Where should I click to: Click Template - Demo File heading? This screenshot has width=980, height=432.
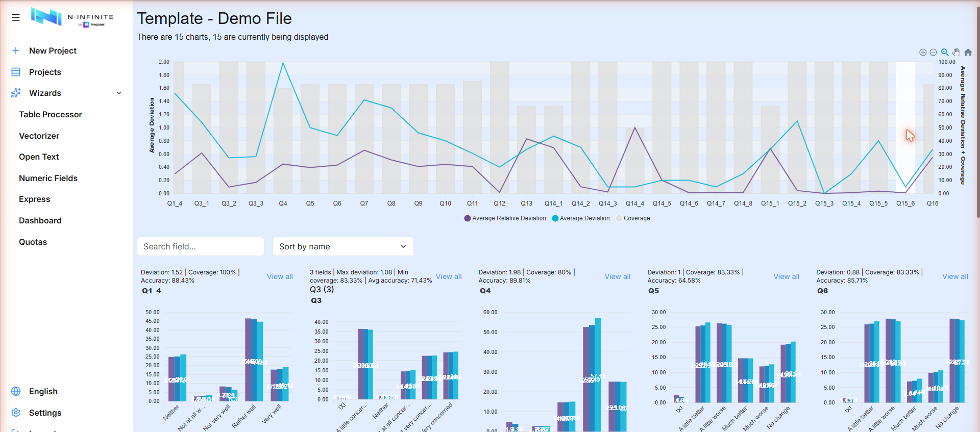point(214,18)
